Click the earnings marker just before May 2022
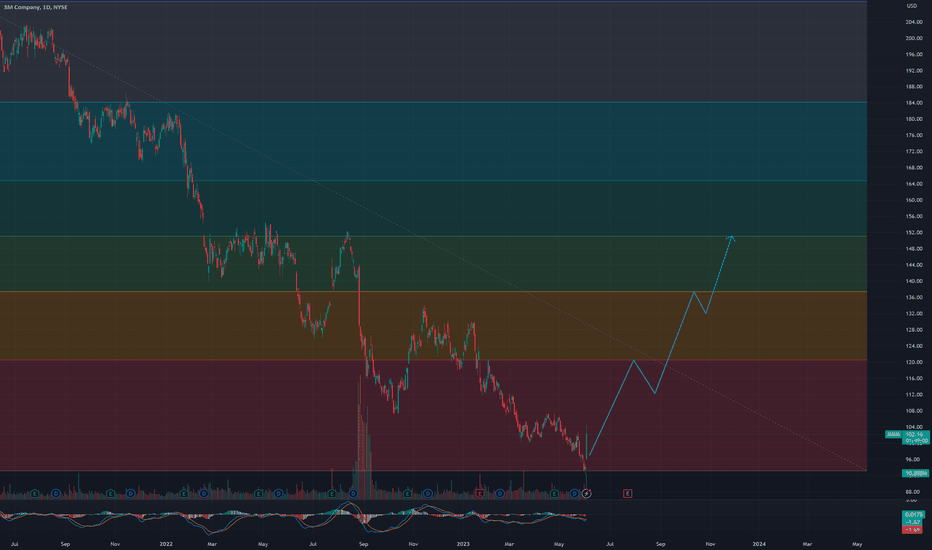This screenshot has width=932, height=550. [x=259, y=494]
